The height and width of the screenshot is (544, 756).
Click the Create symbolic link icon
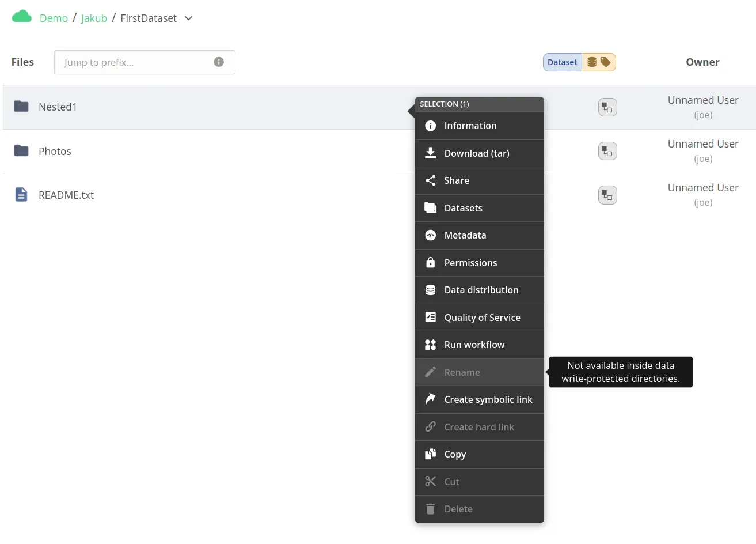[430, 399]
